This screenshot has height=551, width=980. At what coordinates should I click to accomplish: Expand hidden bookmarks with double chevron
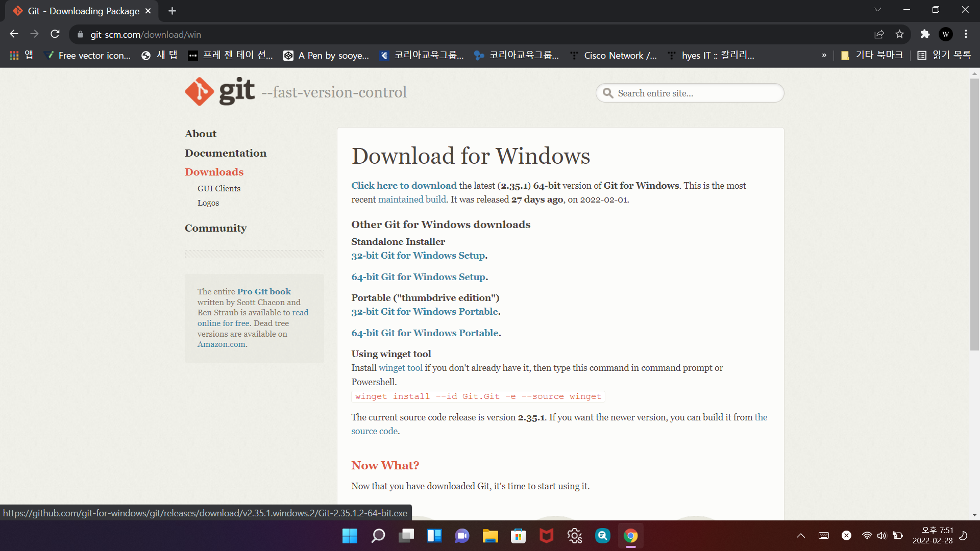click(x=824, y=55)
